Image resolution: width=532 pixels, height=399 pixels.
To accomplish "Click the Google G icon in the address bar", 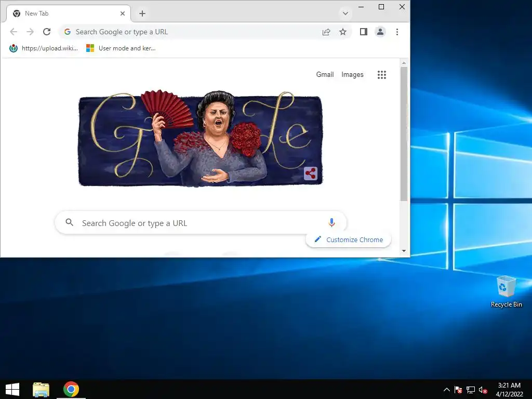I will coord(68,32).
